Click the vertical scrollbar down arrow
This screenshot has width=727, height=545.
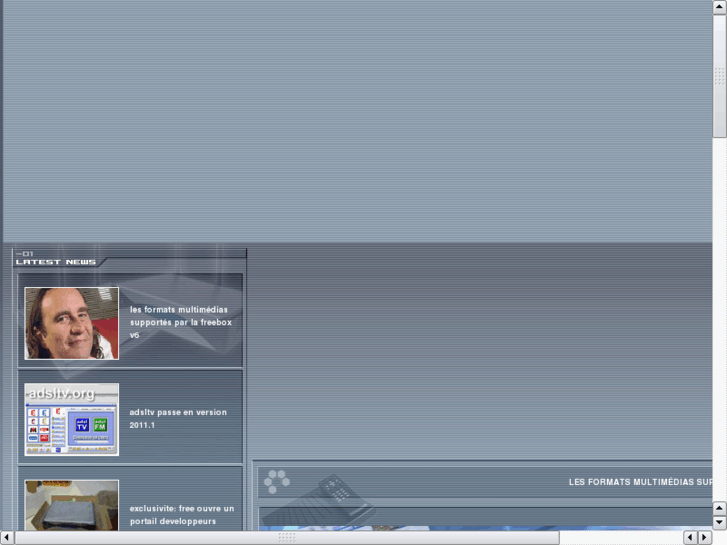(x=720, y=523)
